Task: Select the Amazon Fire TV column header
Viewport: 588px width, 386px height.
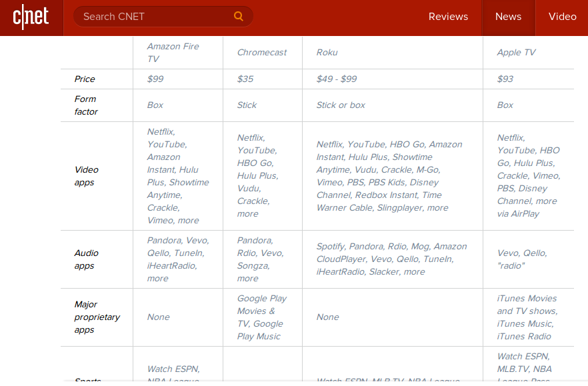Action: coord(173,53)
